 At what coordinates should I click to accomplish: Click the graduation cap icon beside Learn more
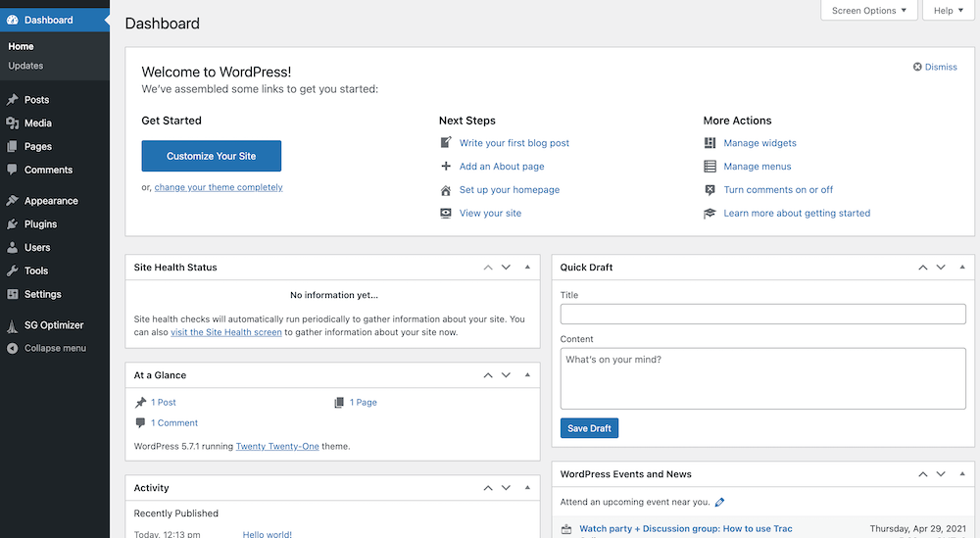(x=710, y=213)
